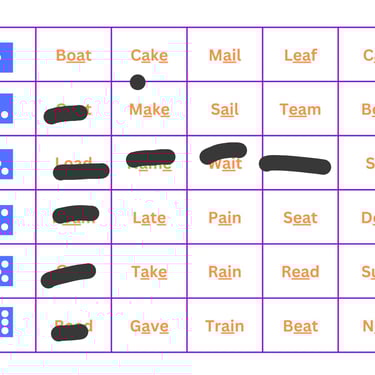Select the Cake cell
Viewport: 375px width, 375px height.
point(149,54)
